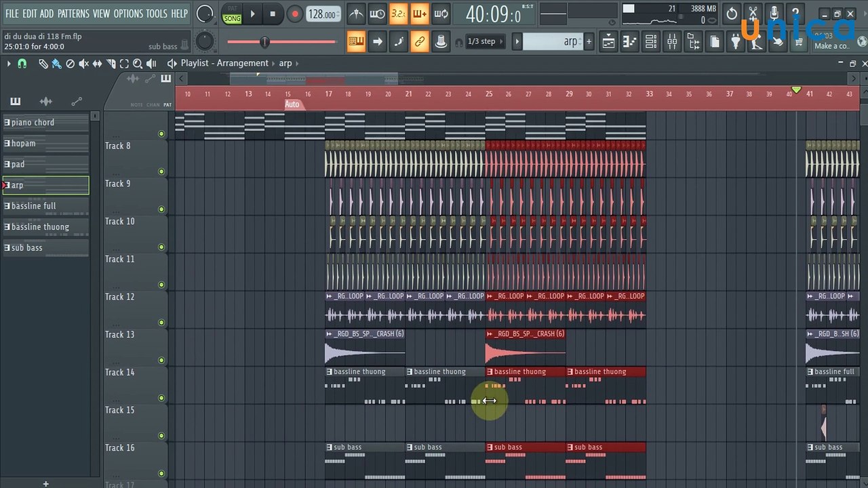Viewport: 868px width, 488px height.
Task: Select the Delete tool in Playlist toolbar
Action: pos(70,64)
